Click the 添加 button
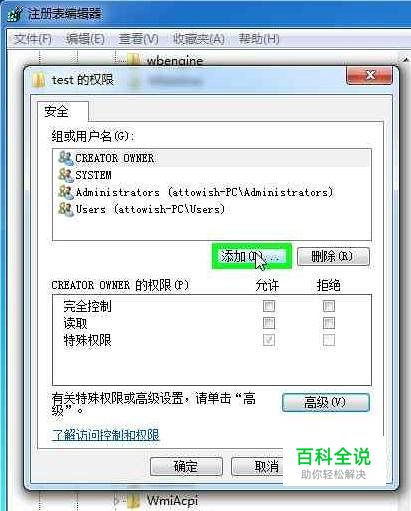The width and height of the screenshot is (411, 511). tap(252, 256)
